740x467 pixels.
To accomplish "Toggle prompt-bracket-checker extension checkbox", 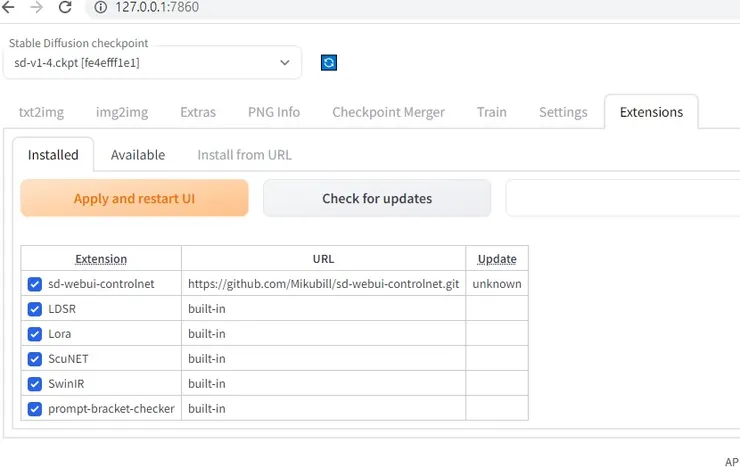I will click(35, 409).
